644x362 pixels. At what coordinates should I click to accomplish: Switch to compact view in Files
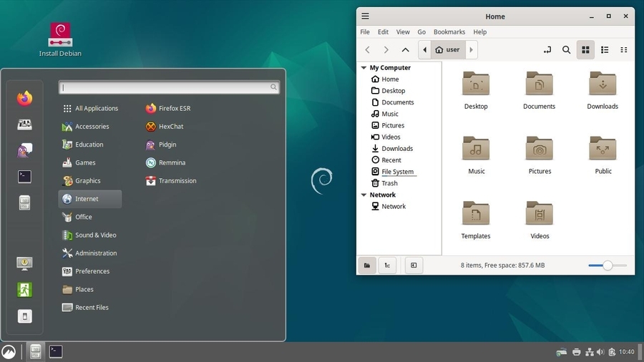[x=624, y=49]
